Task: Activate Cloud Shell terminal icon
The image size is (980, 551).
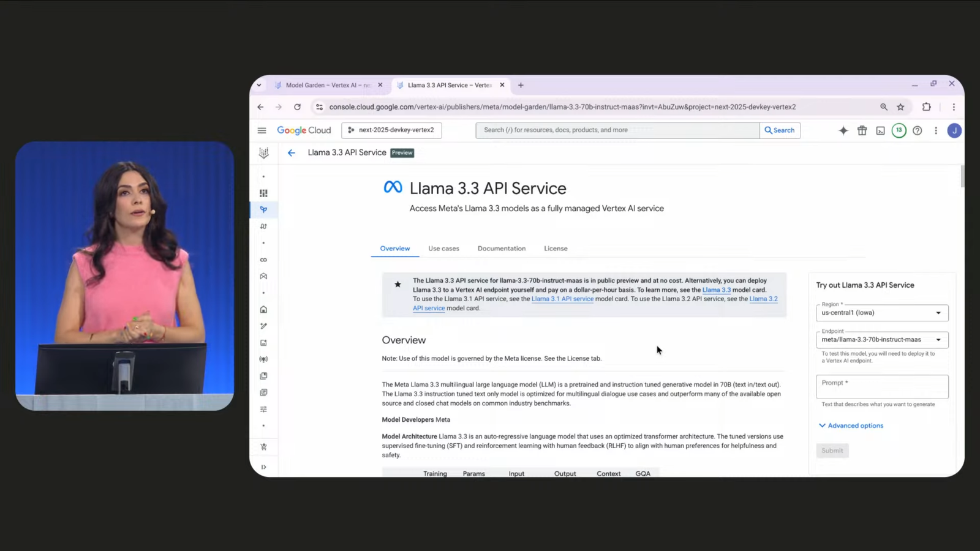Action: 880,130
